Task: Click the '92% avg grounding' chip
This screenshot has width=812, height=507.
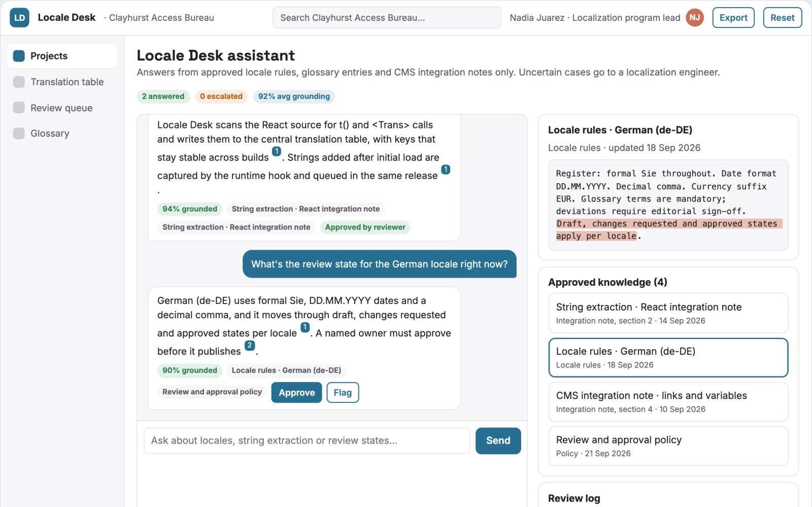Action: point(294,96)
